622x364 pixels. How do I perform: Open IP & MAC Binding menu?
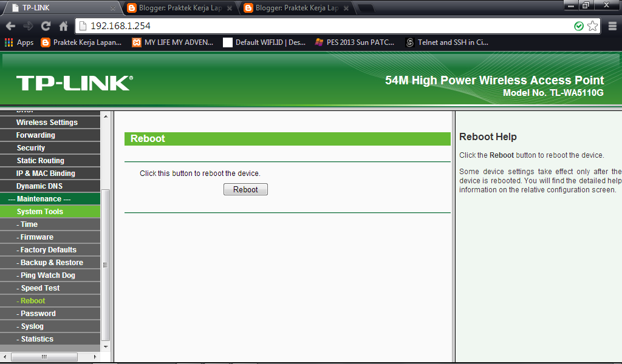click(50, 173)
